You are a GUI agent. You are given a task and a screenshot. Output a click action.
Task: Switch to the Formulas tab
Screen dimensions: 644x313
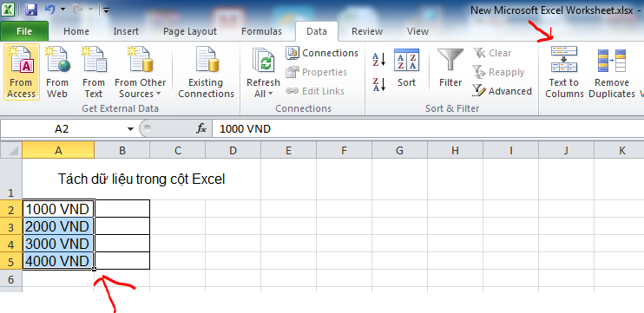pyautogui.click(x=261, y=31)
